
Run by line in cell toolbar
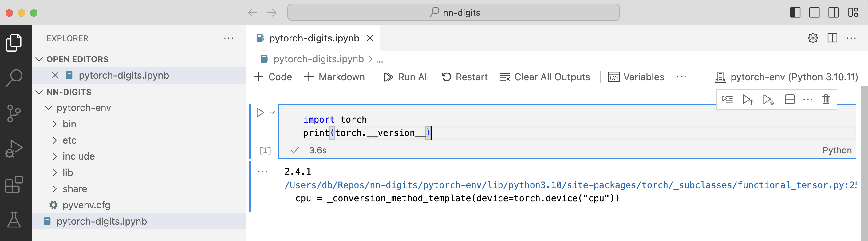point(728,99)
